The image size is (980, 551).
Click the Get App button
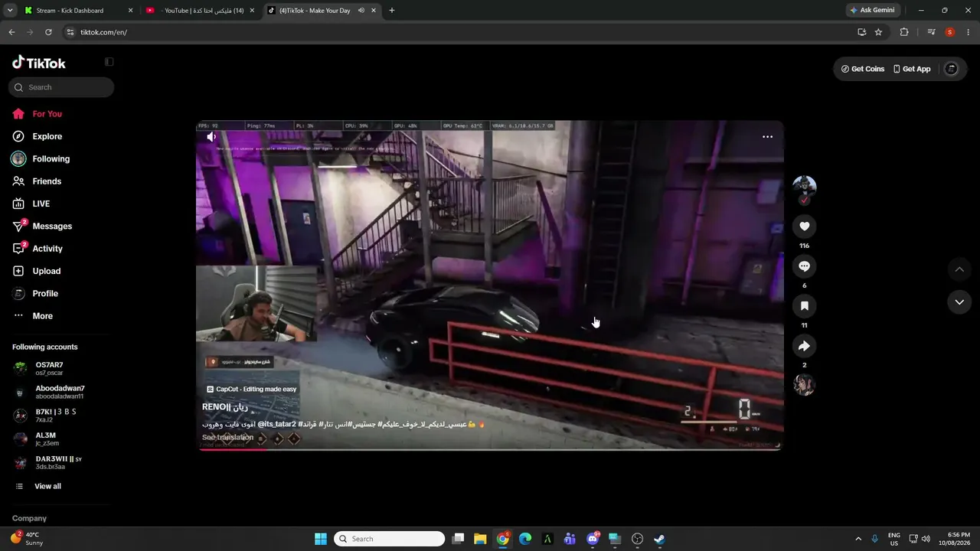[x=912, y=69]
